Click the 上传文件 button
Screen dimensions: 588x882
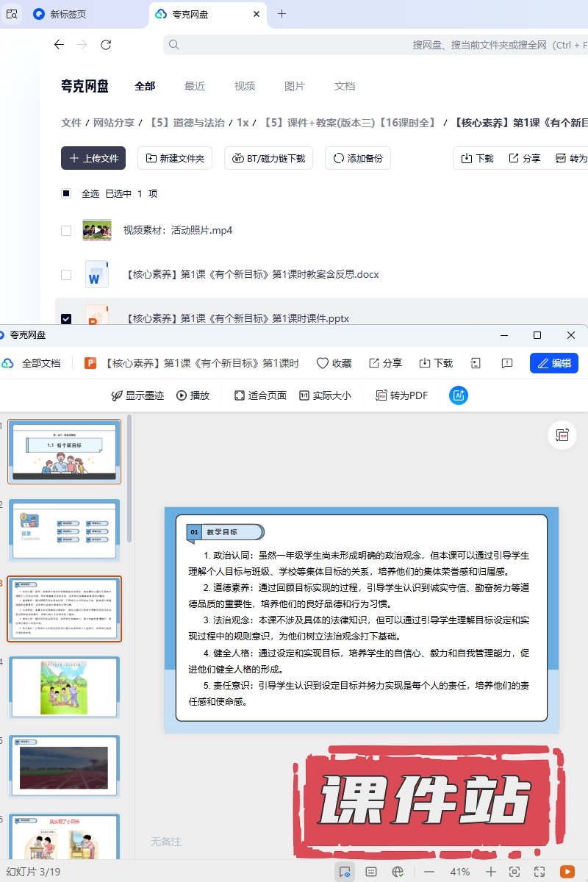tap(93, 158)
